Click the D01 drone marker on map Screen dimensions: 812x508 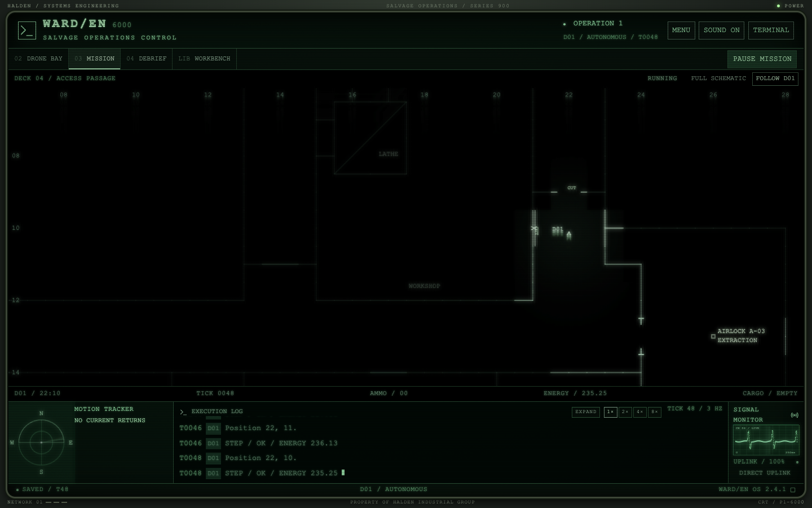click(x=568, y=234)
